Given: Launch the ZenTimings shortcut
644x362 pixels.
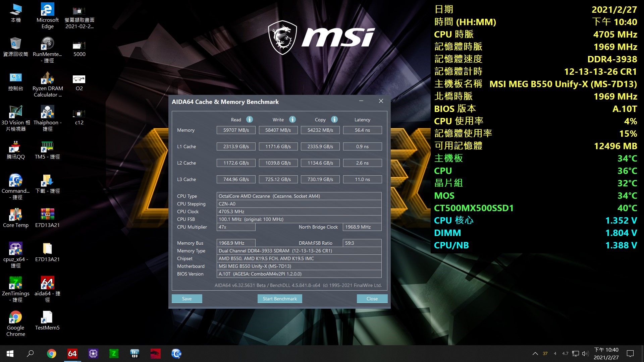Looking at the screenshot, I should [16, 290].
